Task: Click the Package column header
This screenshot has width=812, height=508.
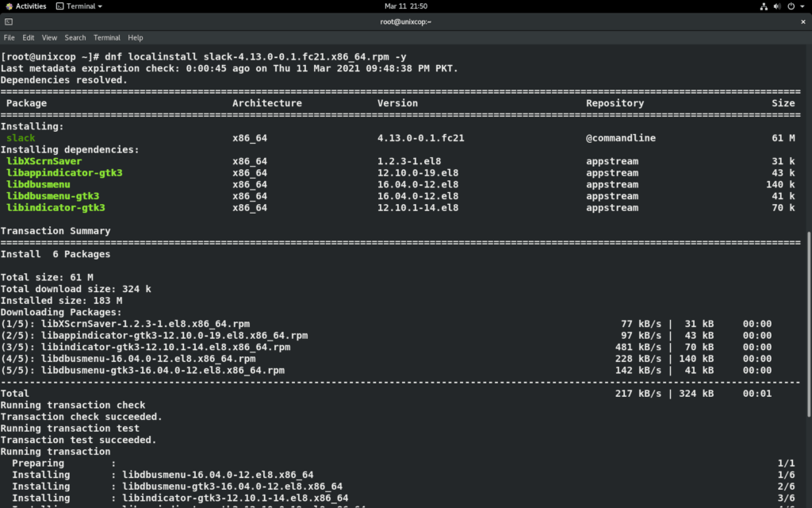Action: (26, 103)
